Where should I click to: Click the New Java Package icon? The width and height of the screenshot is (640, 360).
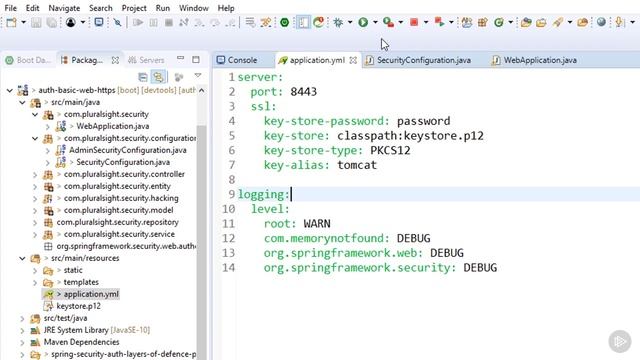(x=483, y=22)
